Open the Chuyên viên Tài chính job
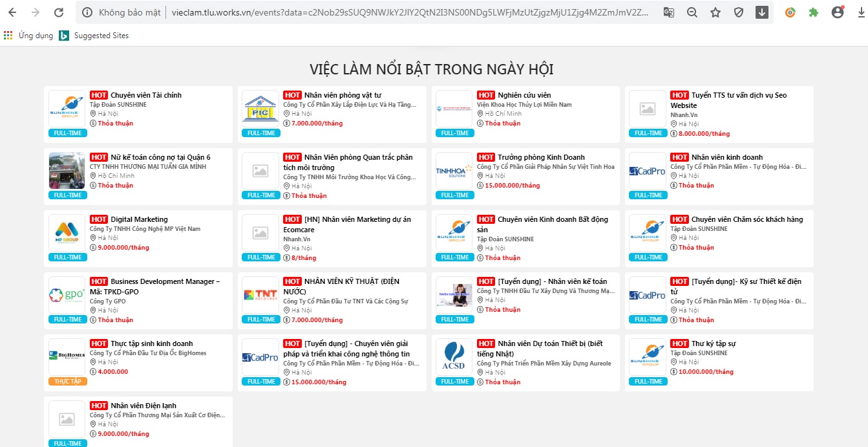Screen dimensions: 868x447 pyautogui.click(x=146, y=95)
